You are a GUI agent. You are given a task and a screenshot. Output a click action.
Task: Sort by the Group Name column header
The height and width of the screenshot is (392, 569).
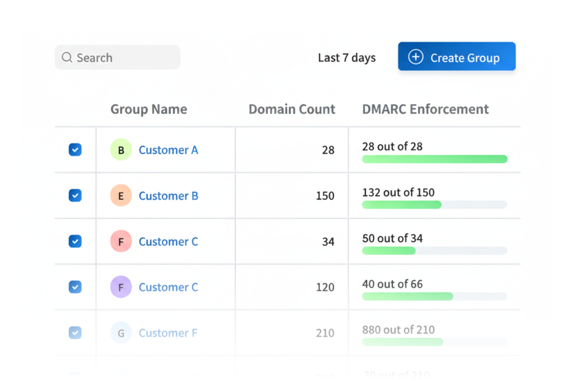pos(149,109)
